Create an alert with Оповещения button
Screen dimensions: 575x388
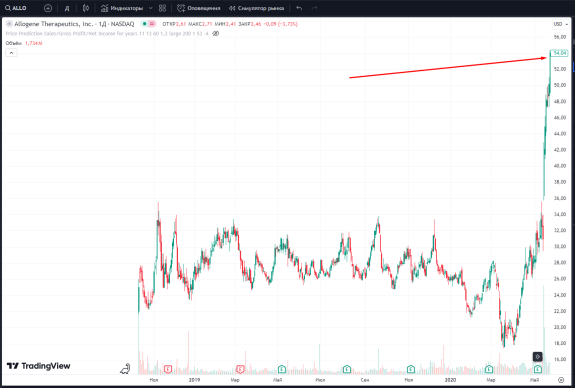[x=198, y=8]
